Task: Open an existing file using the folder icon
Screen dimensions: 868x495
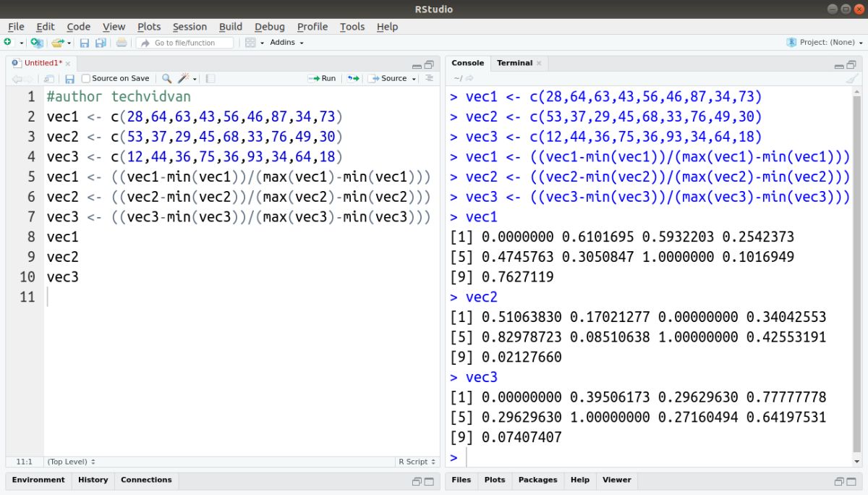Action: coord(56,42)
